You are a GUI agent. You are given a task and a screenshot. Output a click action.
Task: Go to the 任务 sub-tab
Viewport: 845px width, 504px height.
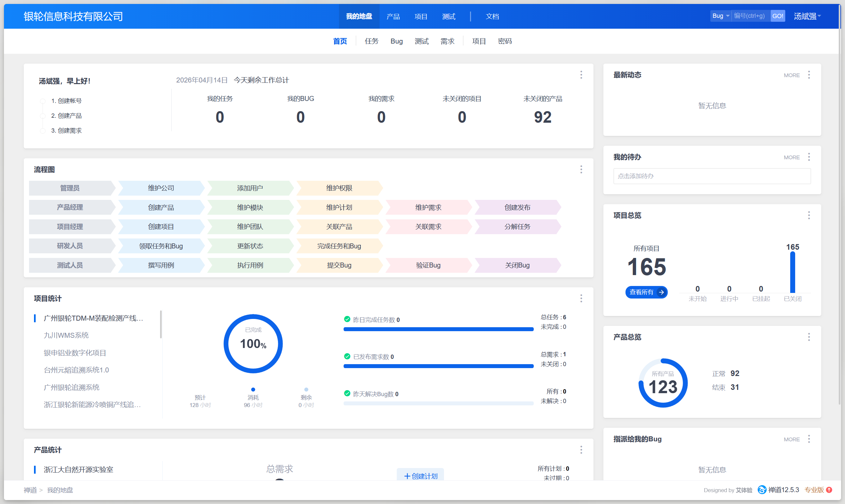tap(371, 41)
